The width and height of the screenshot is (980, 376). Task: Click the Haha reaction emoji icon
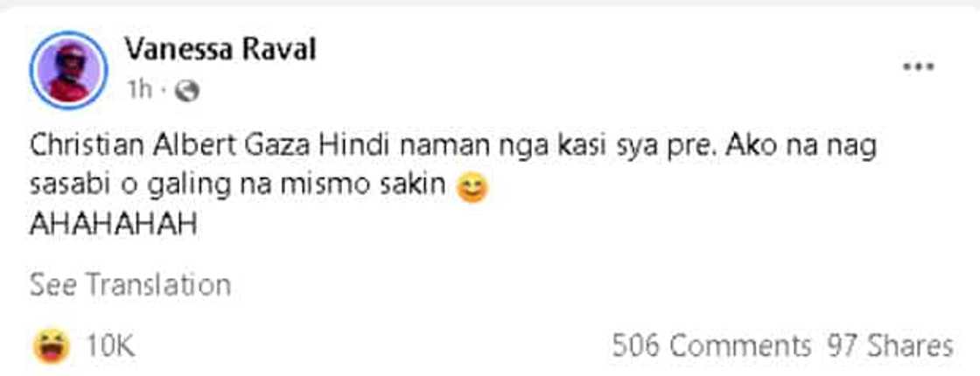pyautogui.click(x=52, y=345)
